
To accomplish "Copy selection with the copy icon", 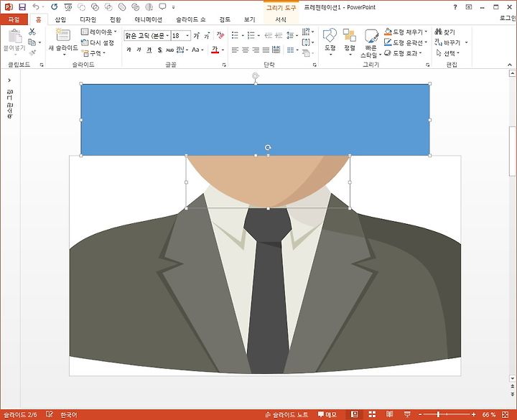I will tap(32, 42).
